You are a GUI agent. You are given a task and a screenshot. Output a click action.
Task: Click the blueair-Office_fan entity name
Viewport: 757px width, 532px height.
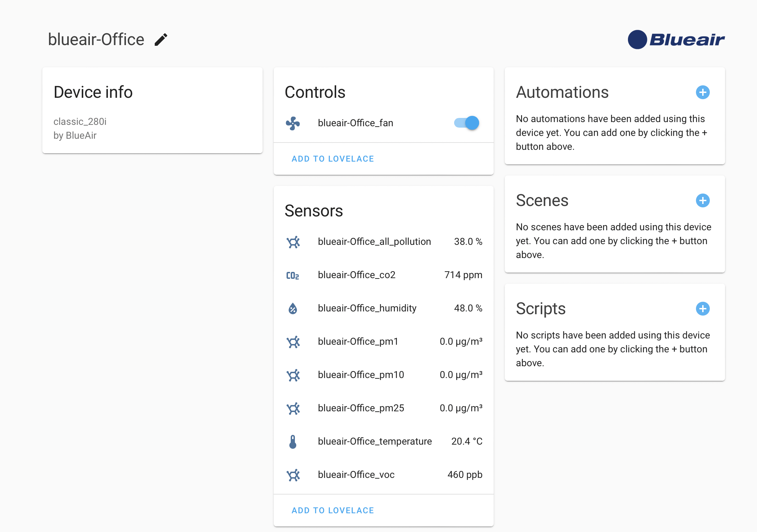coord(355,123)
